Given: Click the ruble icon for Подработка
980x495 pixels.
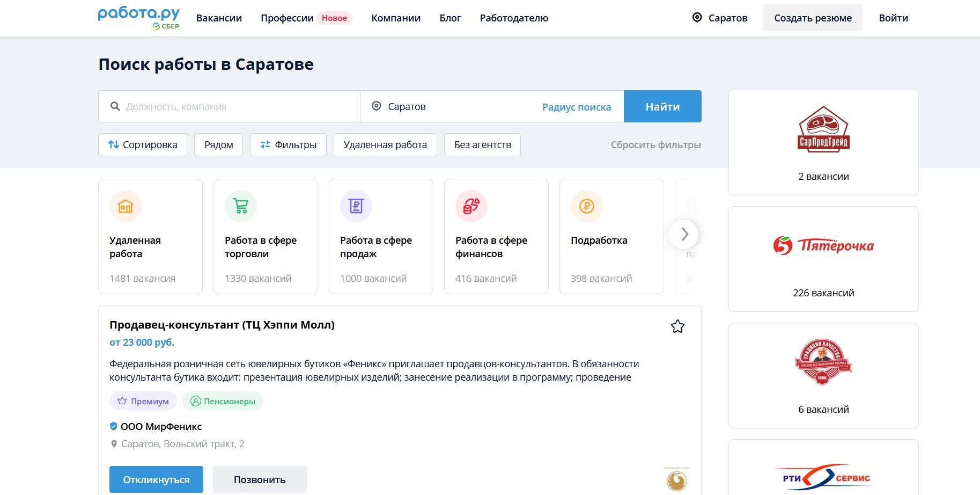Looking at the screenshot, I should click(x=587, y=206).
